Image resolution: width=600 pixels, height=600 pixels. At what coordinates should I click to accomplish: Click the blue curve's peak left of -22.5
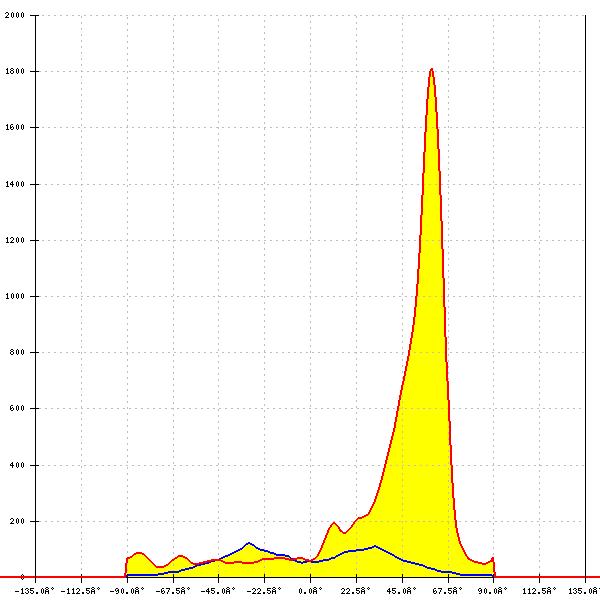click(x=248, y=543)
